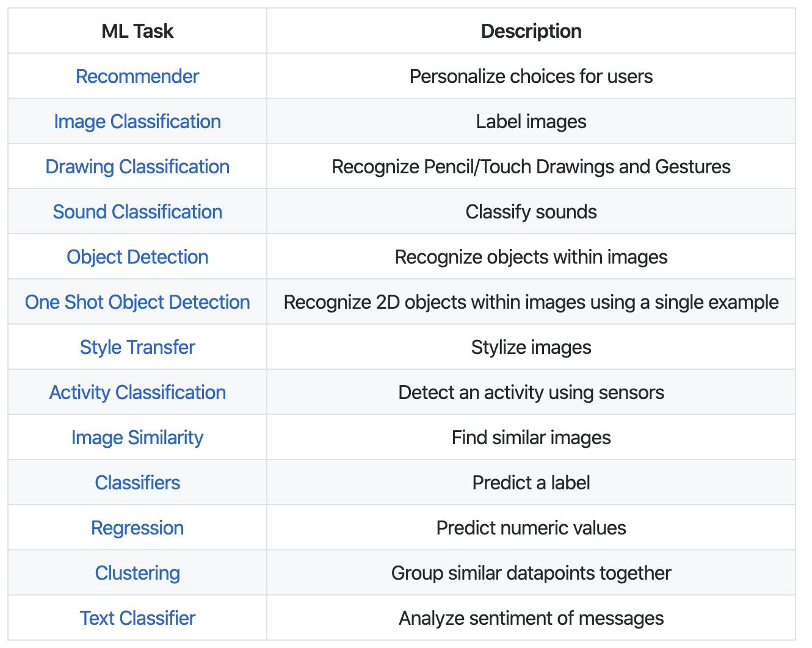The image size is (812, 648).
Task: Click 'Predict numeric values' description
Action: coord(531,528)
